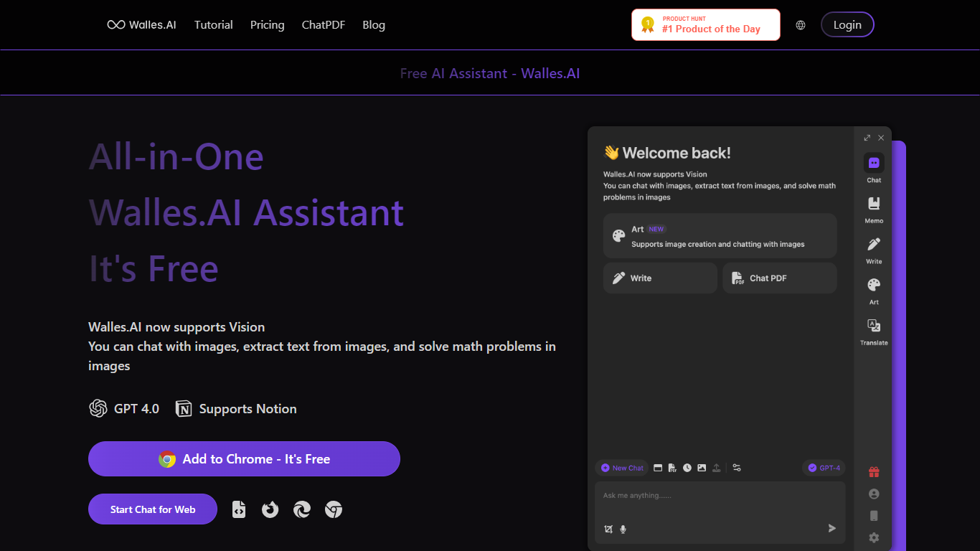Open chat history clock icon
Screen dimensions: 980x551
pos(687,468)
